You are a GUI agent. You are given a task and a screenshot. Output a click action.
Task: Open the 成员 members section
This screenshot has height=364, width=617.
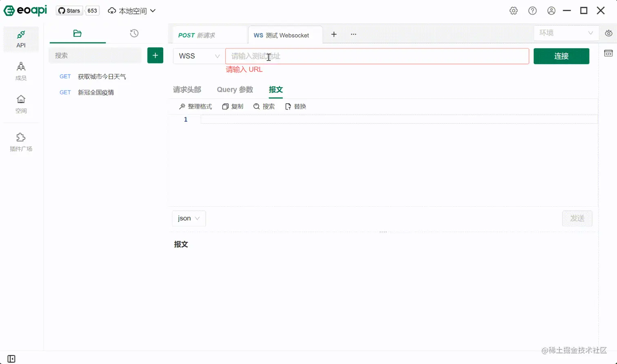[x=21, y=71]
